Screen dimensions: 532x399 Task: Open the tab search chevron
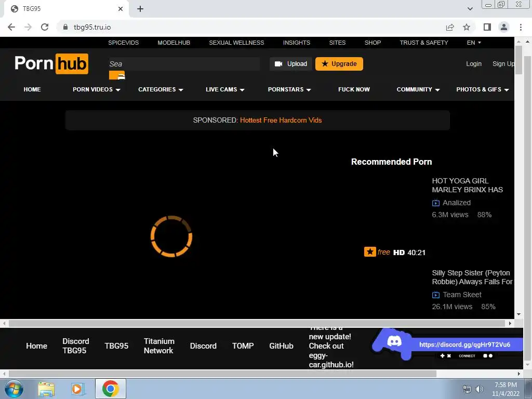470,9
